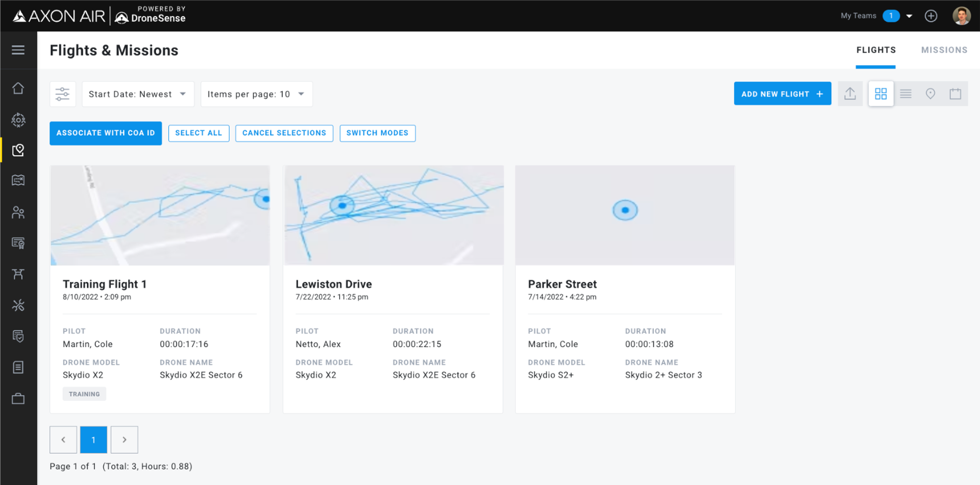This screenshot has width=980, height=485.
Task: Click the Add New Flight button
Action: coord(782,94)
